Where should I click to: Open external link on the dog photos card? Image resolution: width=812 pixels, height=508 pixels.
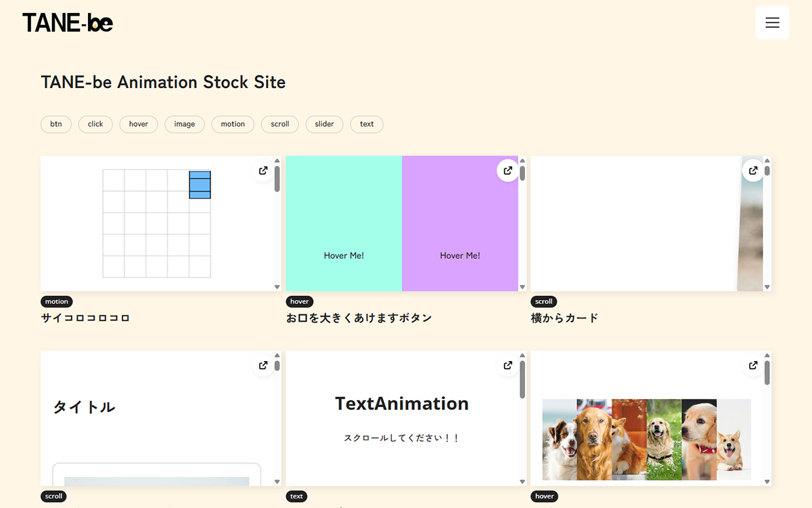[x=753, y=365]
